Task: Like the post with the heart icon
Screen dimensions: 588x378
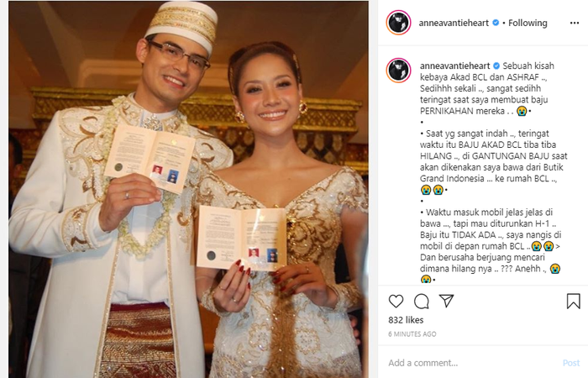Action: click(x=396, y=301)
